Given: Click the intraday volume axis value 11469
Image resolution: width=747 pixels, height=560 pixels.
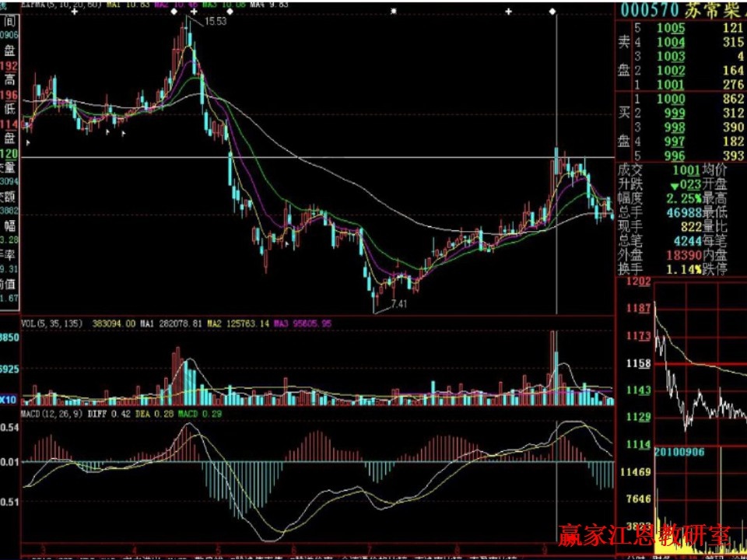Looking at the screenshot, I should [x=635, y=472].
